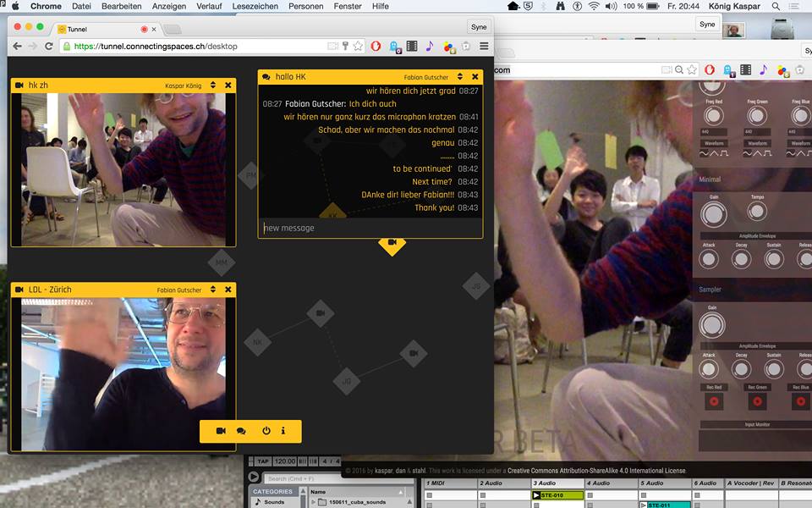Open the Spotlight search in the menu bar
812x508 pixels.
coord(776,6)
